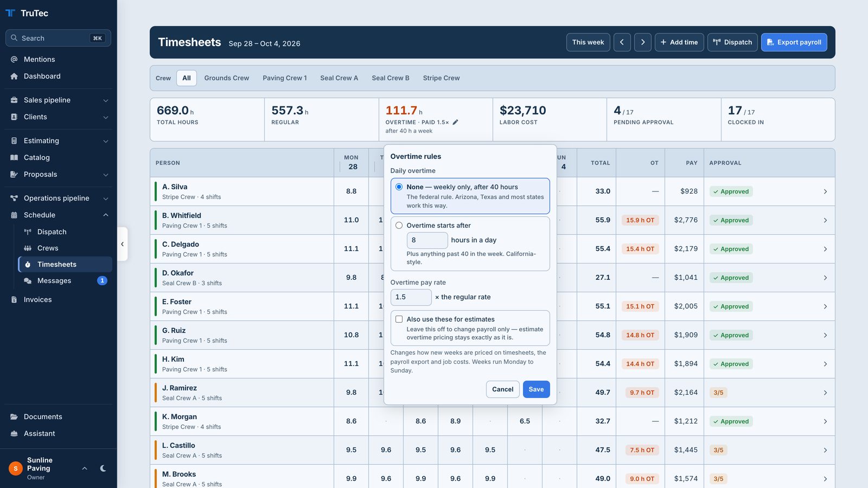Open Dispatch from the header button
This screenshot has height=488, width=868.
pyautogui.click(x=732, y=42)
